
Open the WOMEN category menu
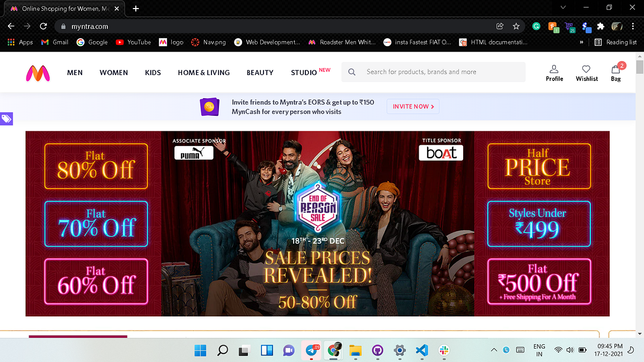point(114,72)
